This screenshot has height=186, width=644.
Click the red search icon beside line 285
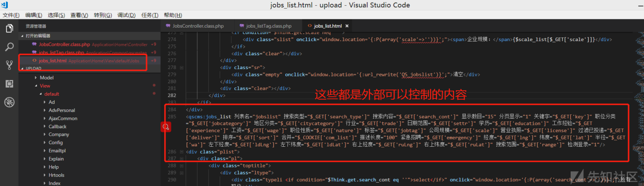coord(165,127)
